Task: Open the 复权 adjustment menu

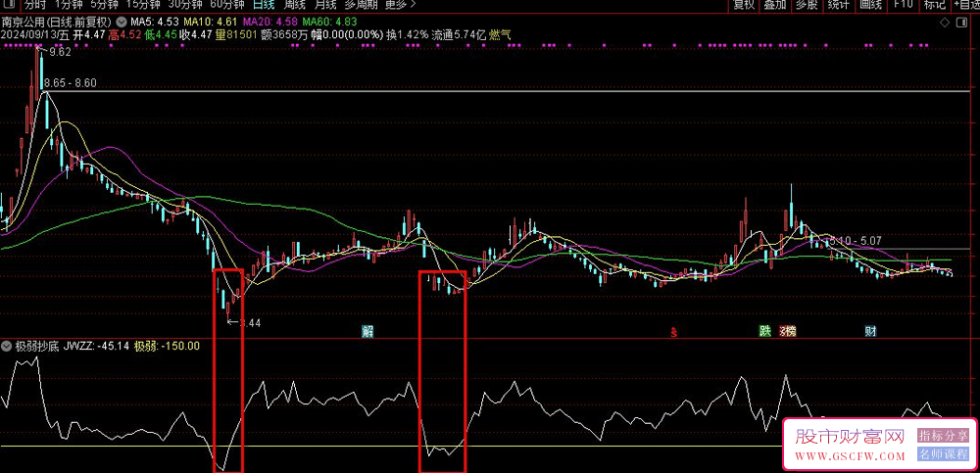Action: tap(744, 4)
